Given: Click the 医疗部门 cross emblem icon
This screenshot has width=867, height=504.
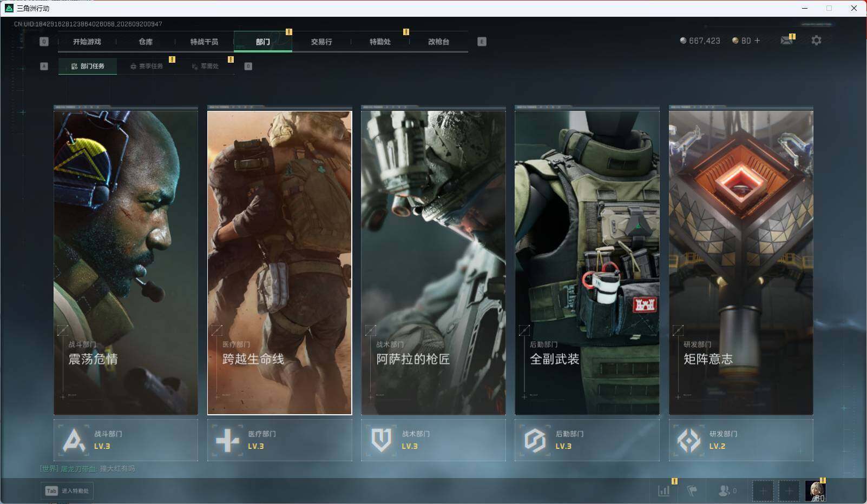Looking at the screenshot, I should point(227,440).
